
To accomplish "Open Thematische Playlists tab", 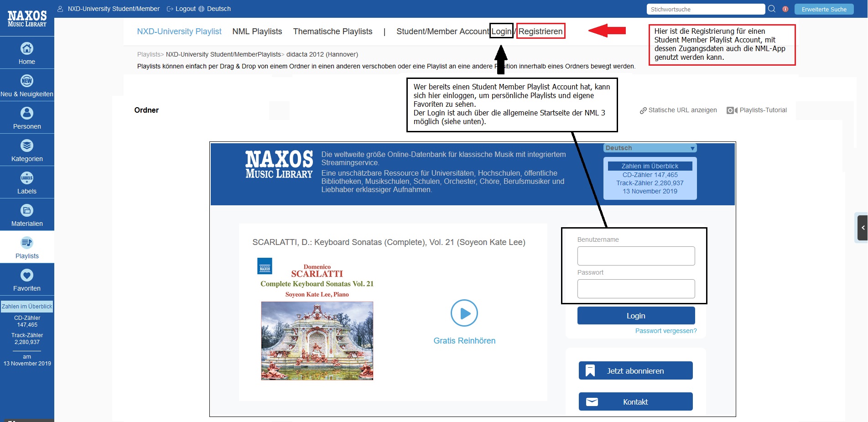I will (333, 31).
